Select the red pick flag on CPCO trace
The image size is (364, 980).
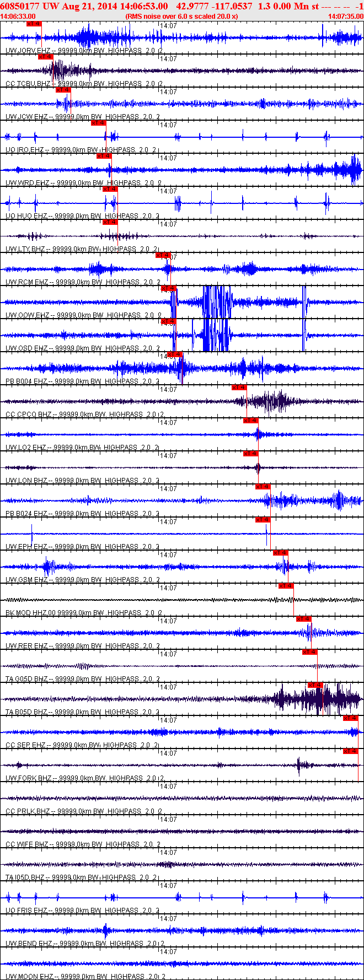(x=239, y=387)
